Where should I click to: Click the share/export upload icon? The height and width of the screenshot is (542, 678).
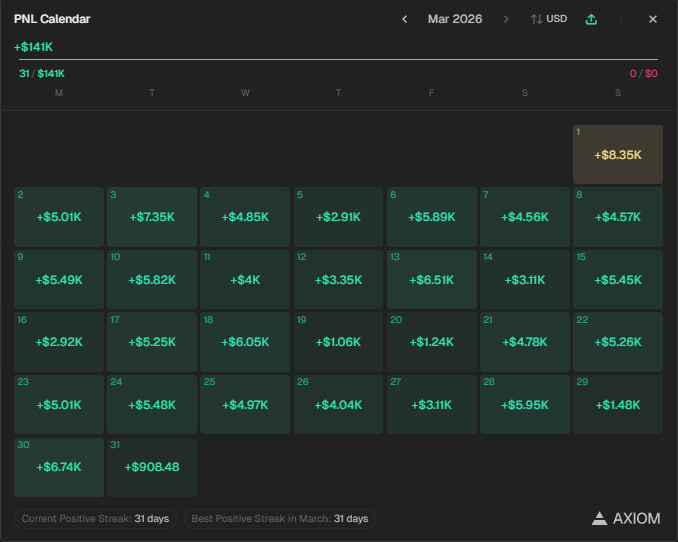click(x=591, y=19)
